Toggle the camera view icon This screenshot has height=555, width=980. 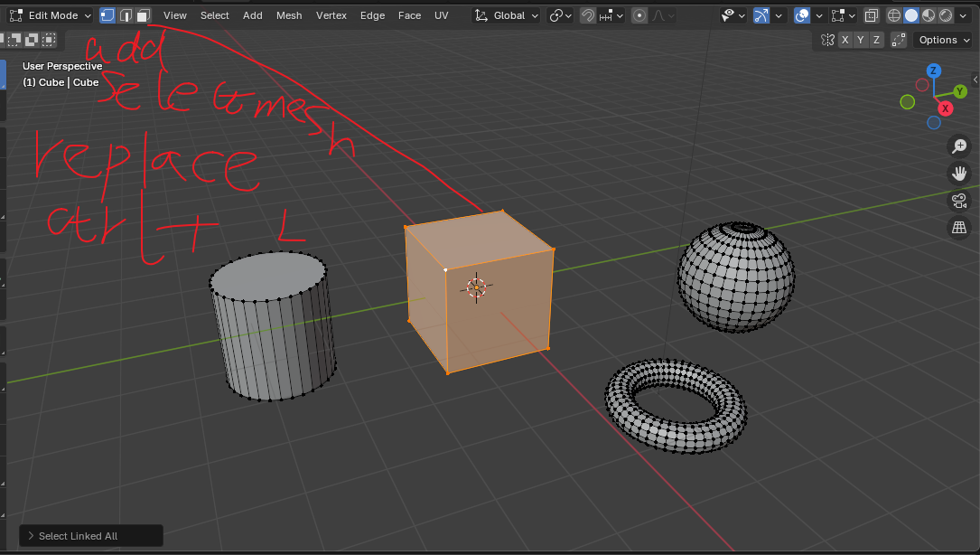click(958, 201)
